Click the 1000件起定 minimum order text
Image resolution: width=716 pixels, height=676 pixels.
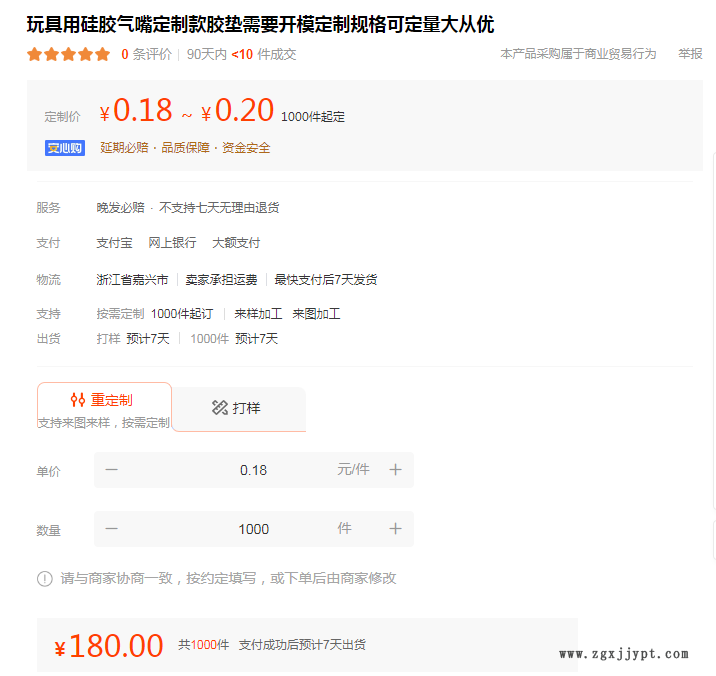coord(313,117)
